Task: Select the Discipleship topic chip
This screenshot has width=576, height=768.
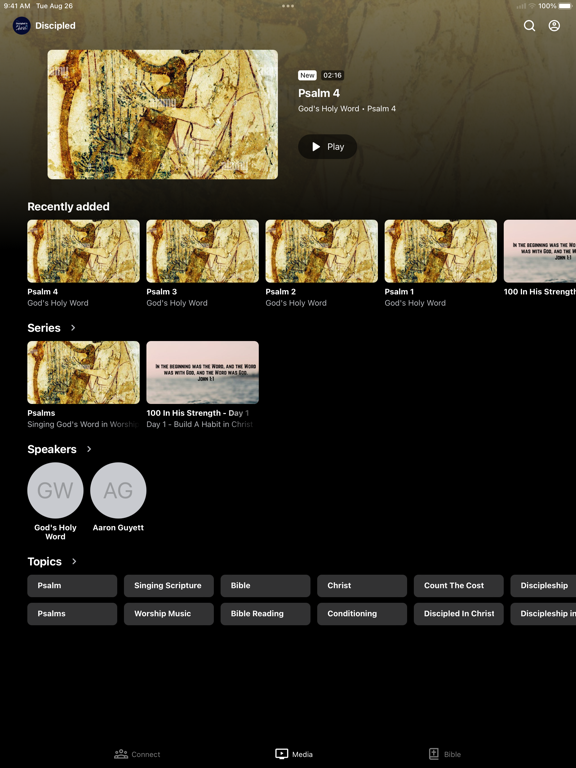Action: tap(543, 586)
